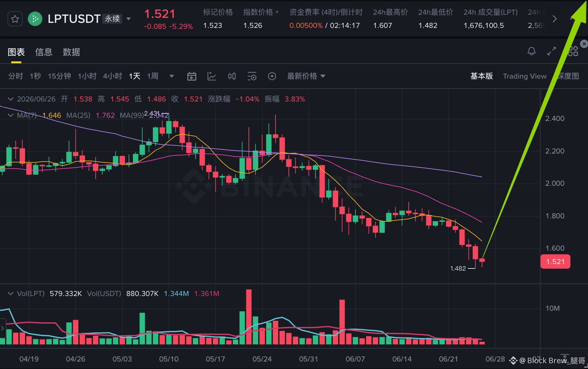The image size is (588, 369).
Task: Click the 24h最高价 value 1.607
Action: [x=382, y=26]
